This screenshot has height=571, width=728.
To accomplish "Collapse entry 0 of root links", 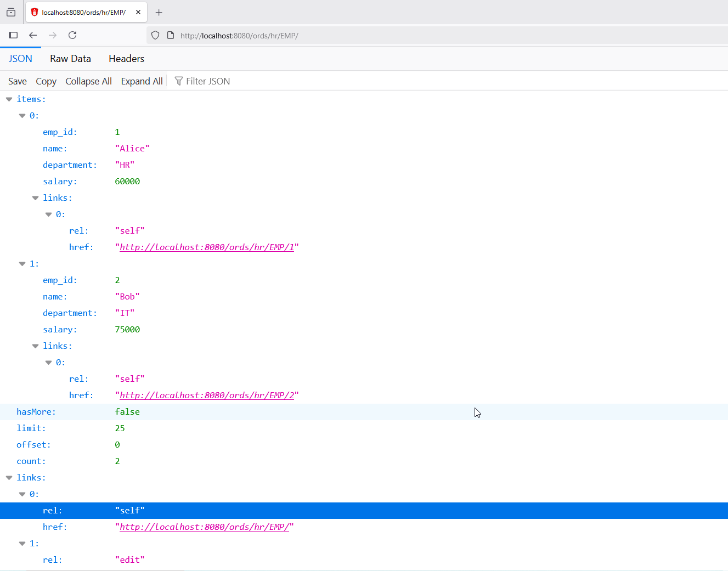I will tap(22, 494).
